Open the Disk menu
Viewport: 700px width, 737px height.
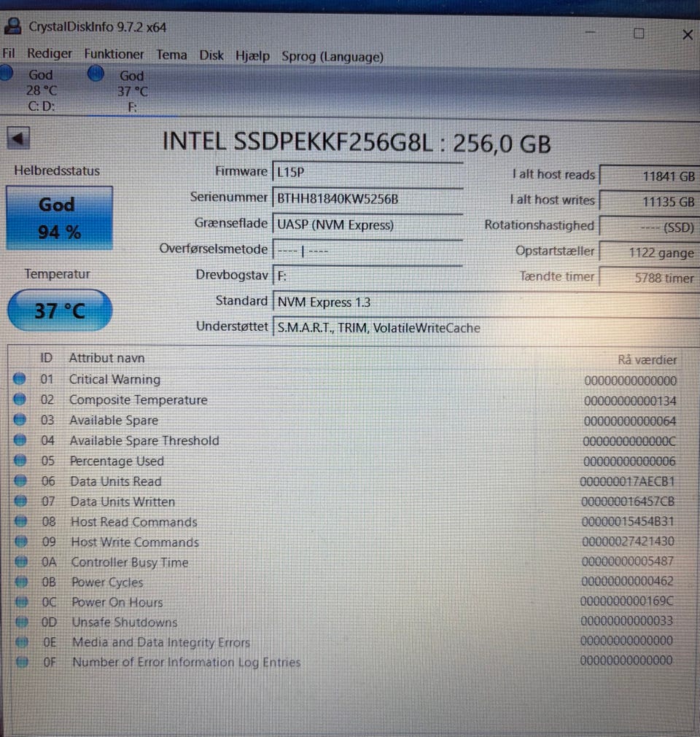(x=211, y=55)
